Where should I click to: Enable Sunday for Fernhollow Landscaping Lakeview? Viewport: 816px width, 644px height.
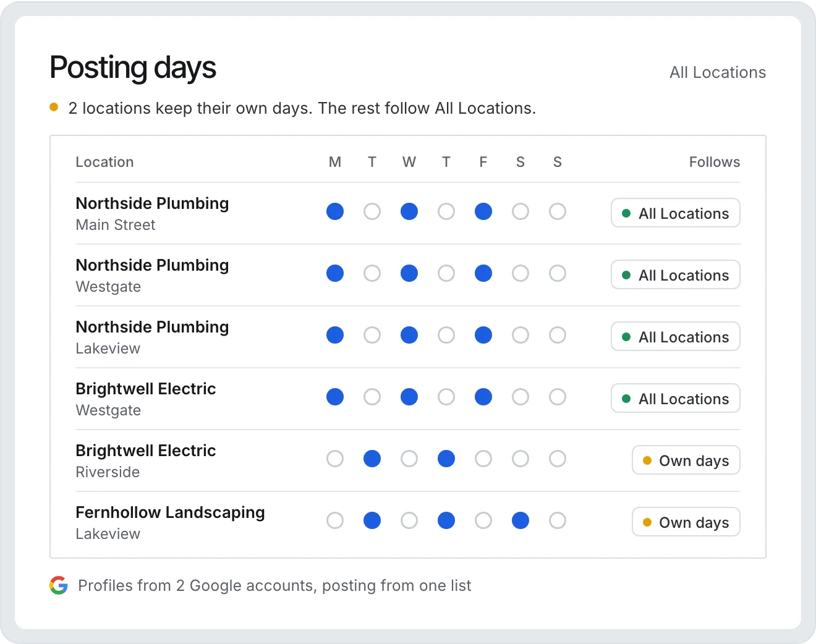558,520
